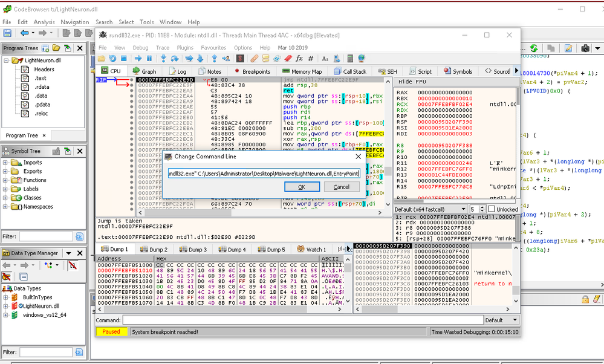The image size is (604, 364).
Task: Click the Ghidra save disk icon
Action: (7, 33)
